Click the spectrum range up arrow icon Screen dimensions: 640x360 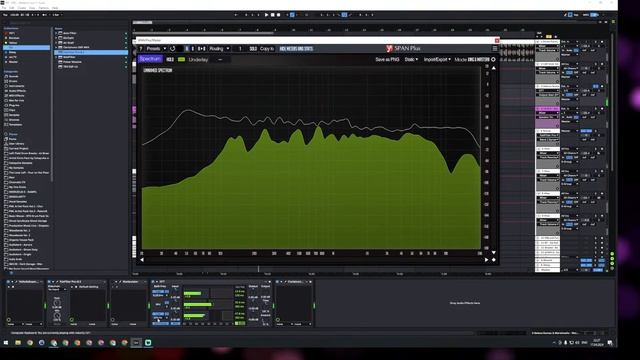(493, 68)
